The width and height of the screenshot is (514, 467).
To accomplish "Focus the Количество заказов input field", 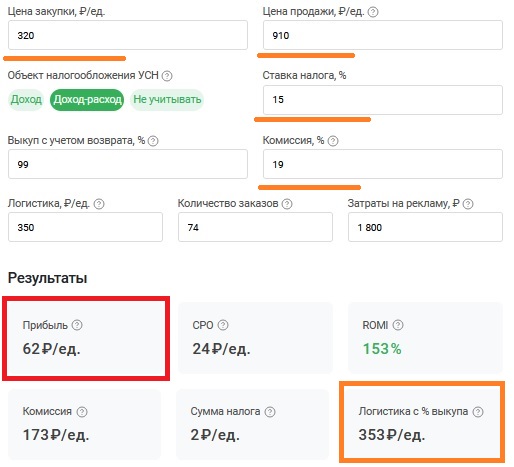I will [255, 227].
